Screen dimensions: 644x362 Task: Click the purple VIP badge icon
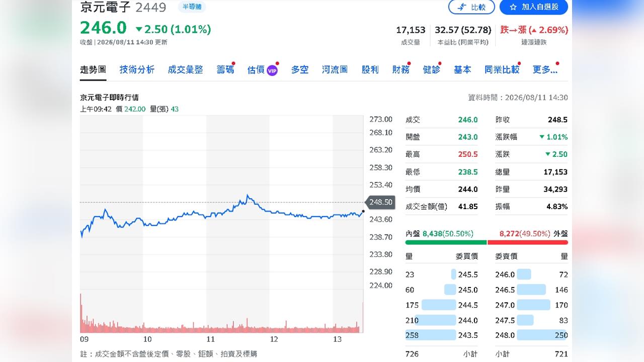272,70
